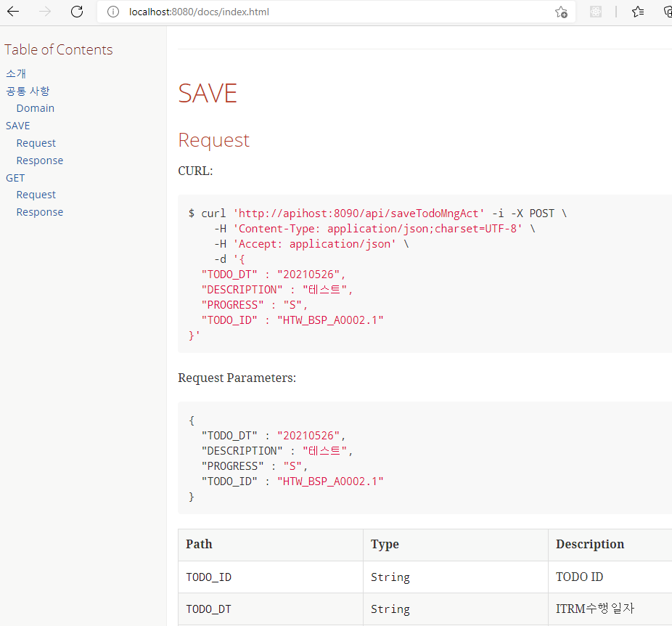Click "TODO_ID" line in curl block

tap(292, 320)
